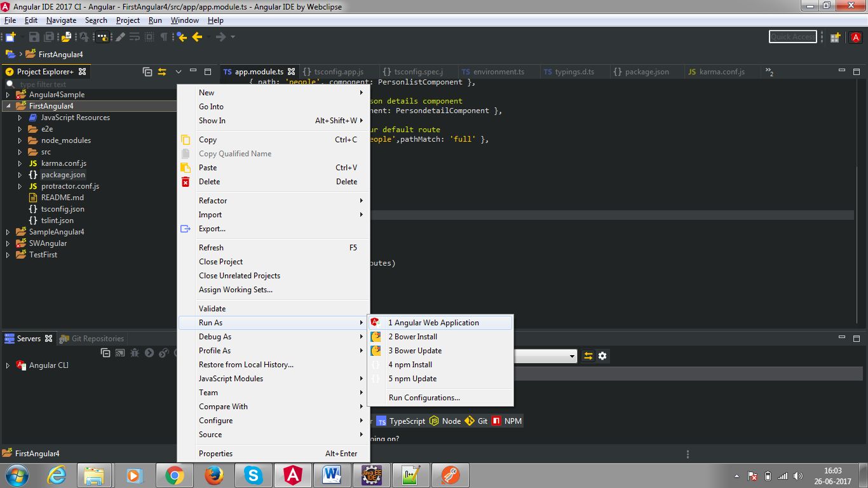Click Delete in the context menu
The image size is (868, 488).
click(x=273, y=182)
